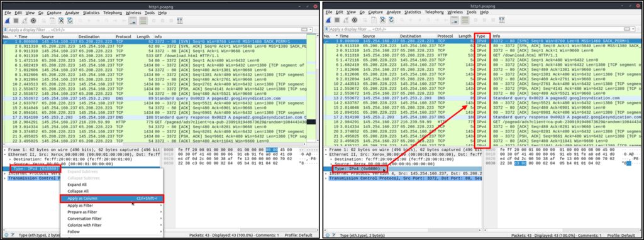Expand Internet Protocol Version 4 tree in right window
This screenshot has height=240, width=644.
click(327, 173)
